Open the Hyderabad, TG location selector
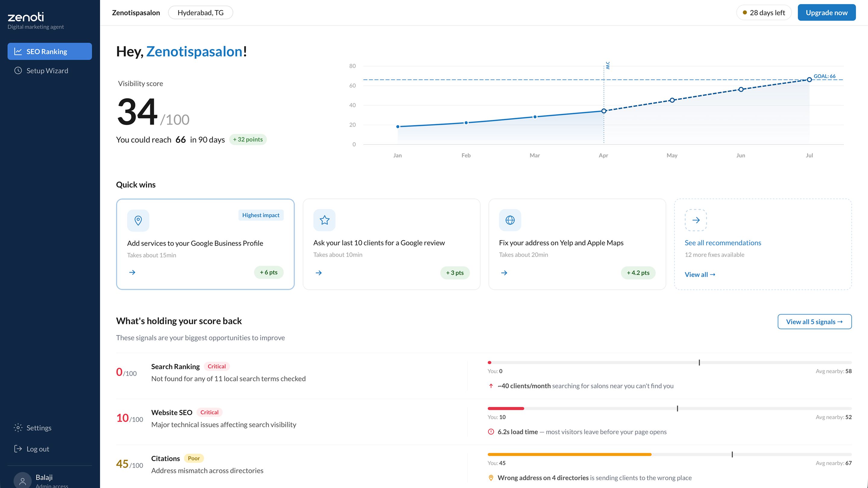The width and height of the screenshot is (868, 488). point(200,13)
